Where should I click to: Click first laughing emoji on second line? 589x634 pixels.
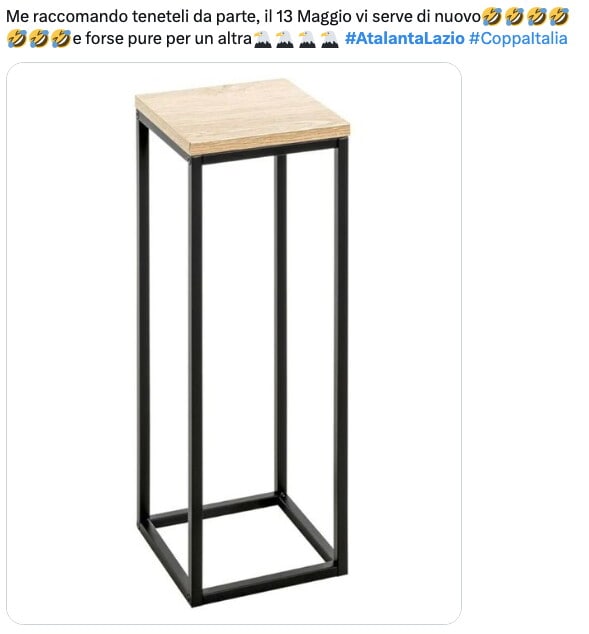click(x=17, y=39)
